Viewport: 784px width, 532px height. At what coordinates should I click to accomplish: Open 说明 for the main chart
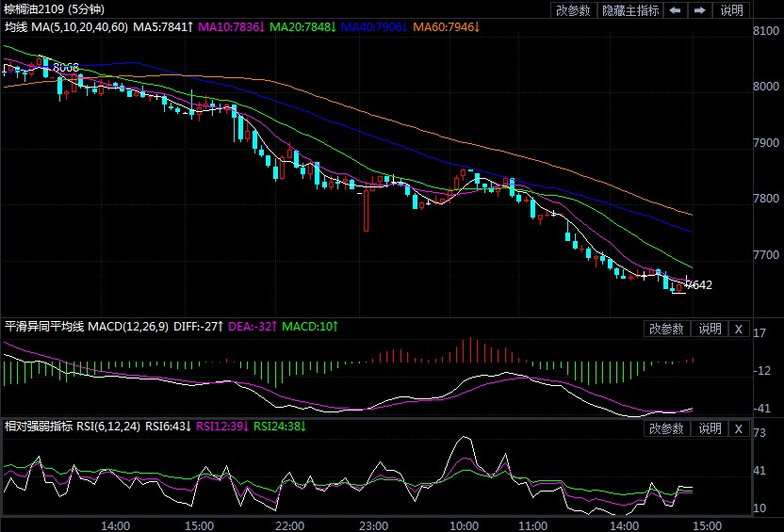click(x=731, y=10)
